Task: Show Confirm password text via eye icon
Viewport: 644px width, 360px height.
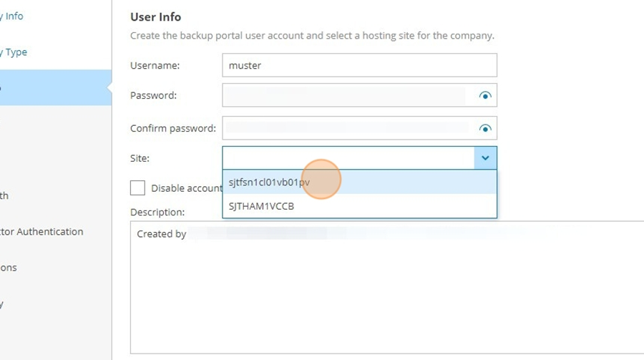Action: [485, 129]
